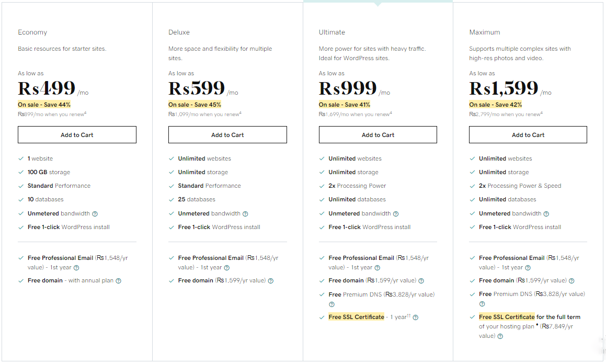This screenshot has height=364, width=606.
Task: Show Ultimate Free SSL Certificate info icon
Action: (x=416, y=317)
